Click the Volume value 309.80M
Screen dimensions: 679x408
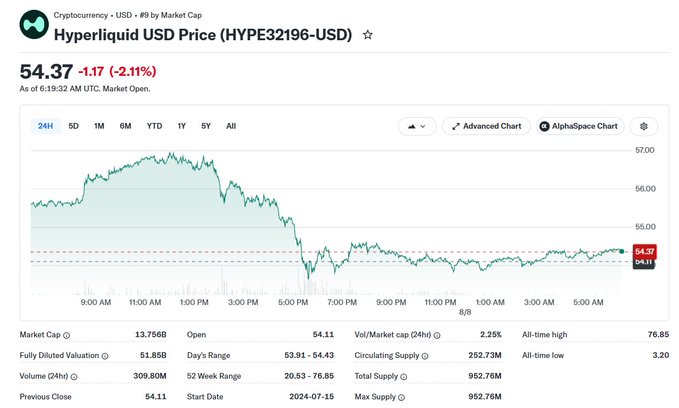tap(150, 376)
